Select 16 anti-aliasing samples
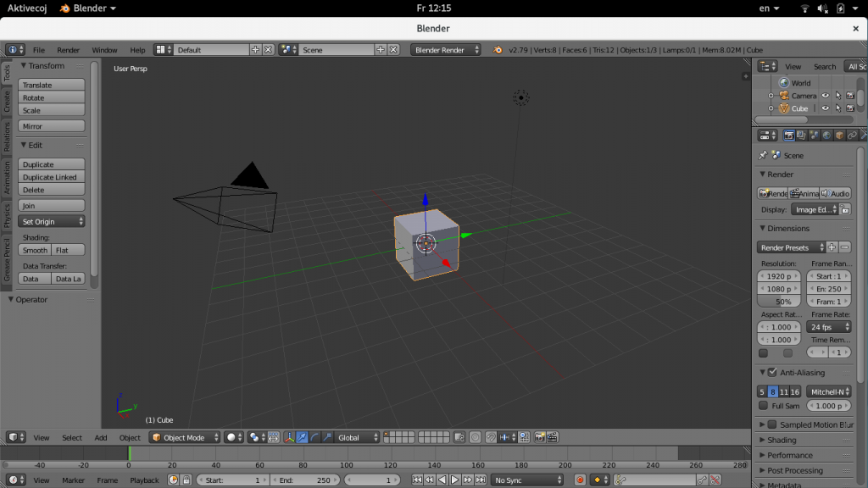Image resolution: width=868 pixels, height=488 pixels. point(795,391)
